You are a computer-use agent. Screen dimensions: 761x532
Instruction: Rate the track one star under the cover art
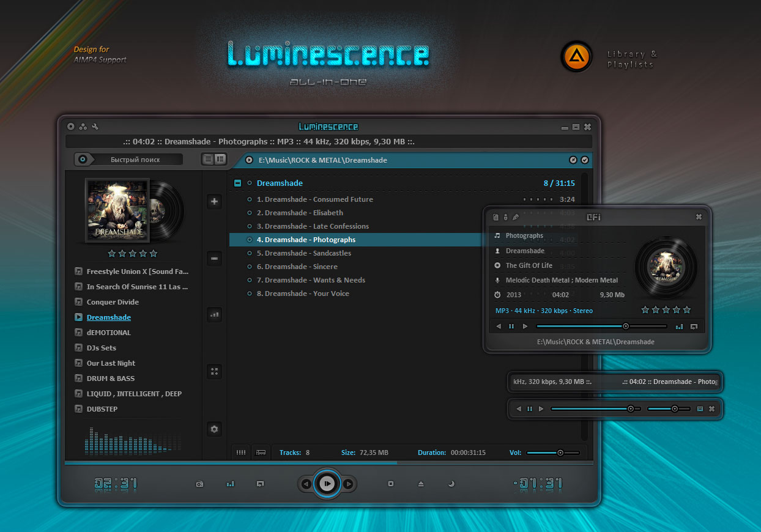point(112,253)
